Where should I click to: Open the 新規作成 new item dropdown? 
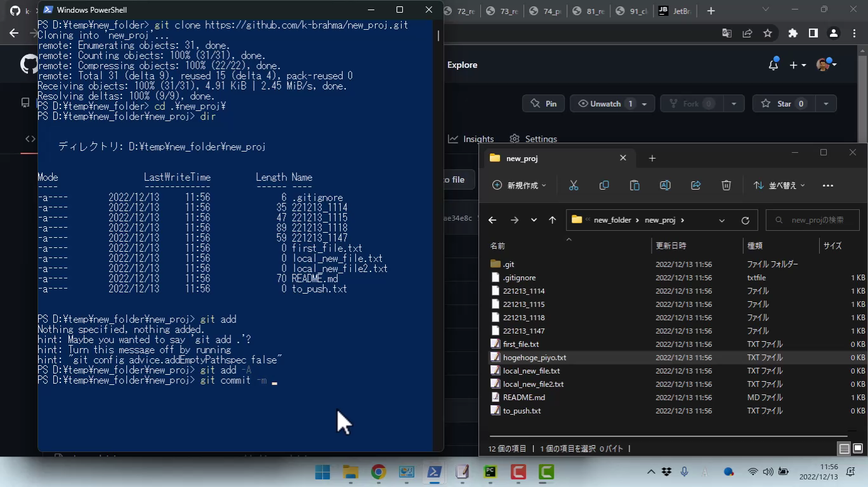519,185
